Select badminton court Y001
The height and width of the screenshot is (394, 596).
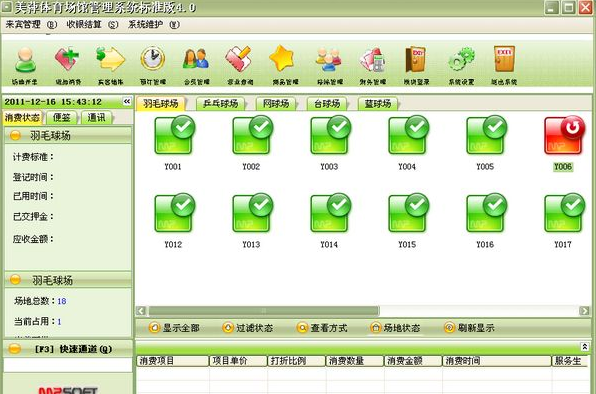(x=174, y=135)
